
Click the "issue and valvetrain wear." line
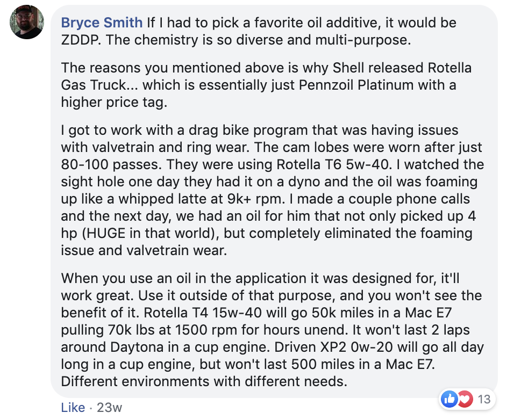pyautogui.click(x=144, y=250)
